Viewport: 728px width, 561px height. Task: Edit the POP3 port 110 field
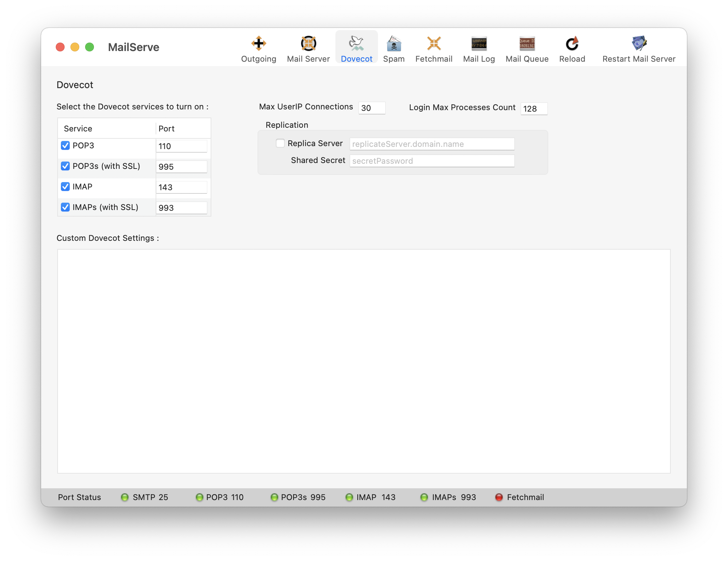pyautogui.click(x=181, y=146)
